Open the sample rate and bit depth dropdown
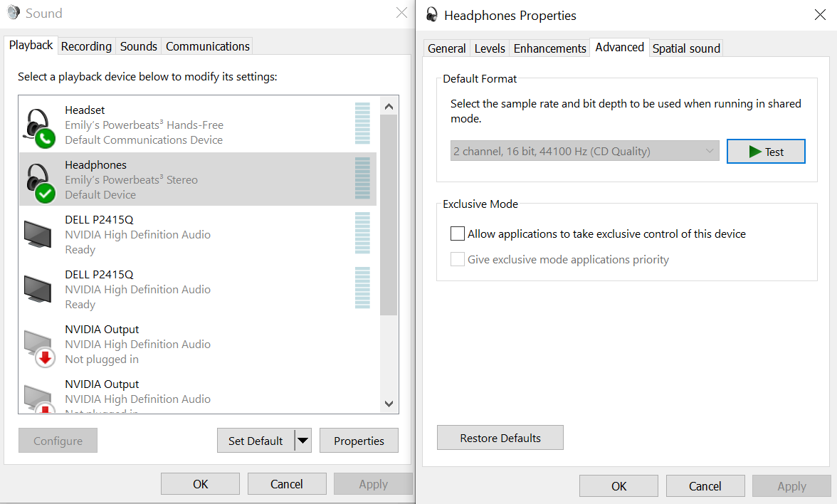 pyautogui.click(x=584, y=151)
